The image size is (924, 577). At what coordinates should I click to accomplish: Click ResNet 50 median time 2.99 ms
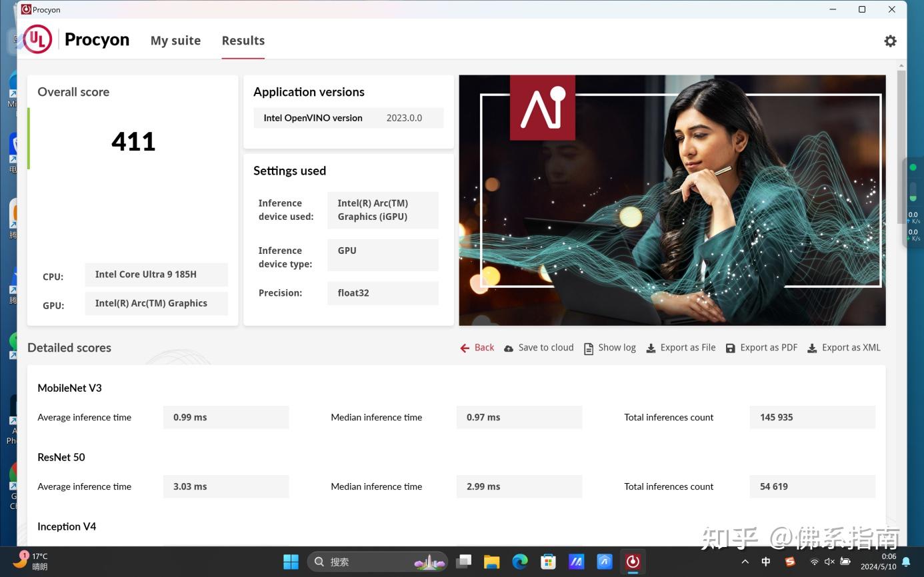click(x=519, y=486)
